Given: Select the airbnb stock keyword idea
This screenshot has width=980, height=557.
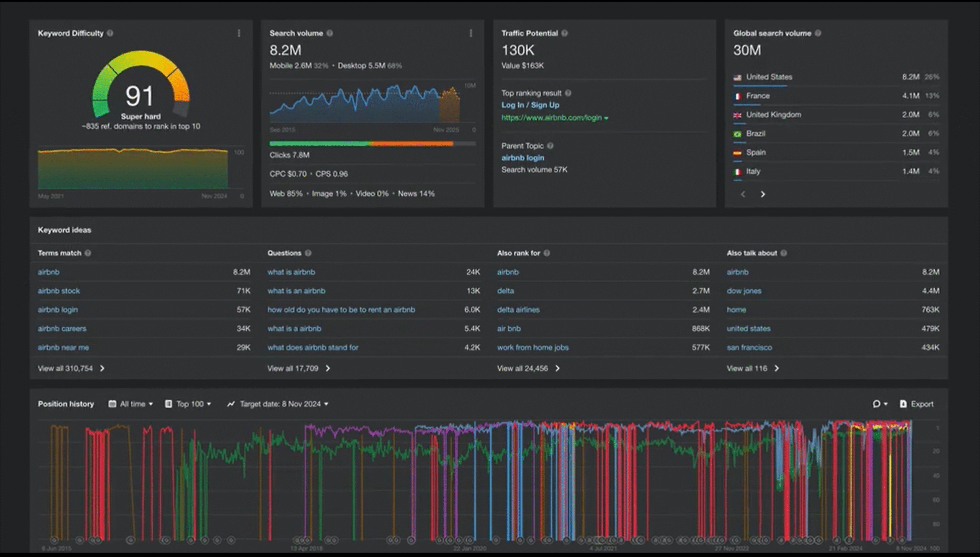Looking at the screenshot, I should click(59, 291).
